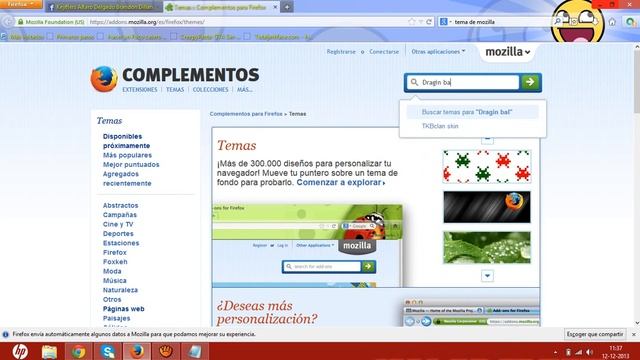Expand the Otras aplicaciones dropdown
Screen dimensions: 640x360
click(x=438, y=51)
